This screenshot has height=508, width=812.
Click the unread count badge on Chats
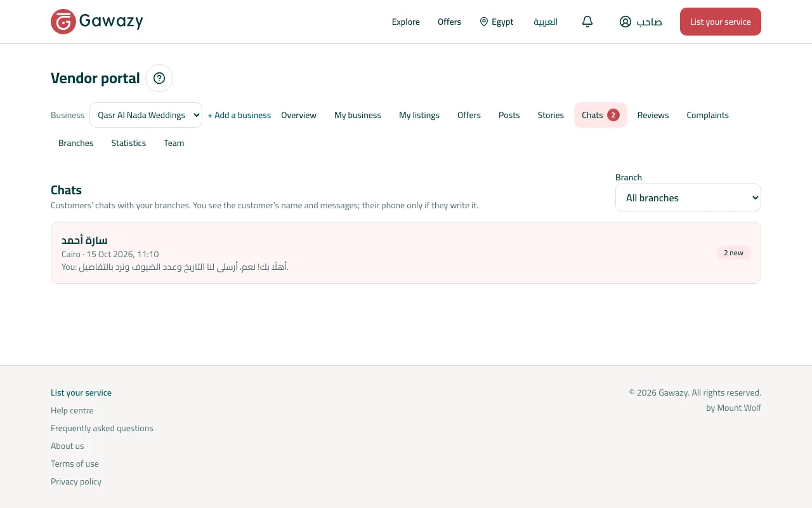pos(613,115)
